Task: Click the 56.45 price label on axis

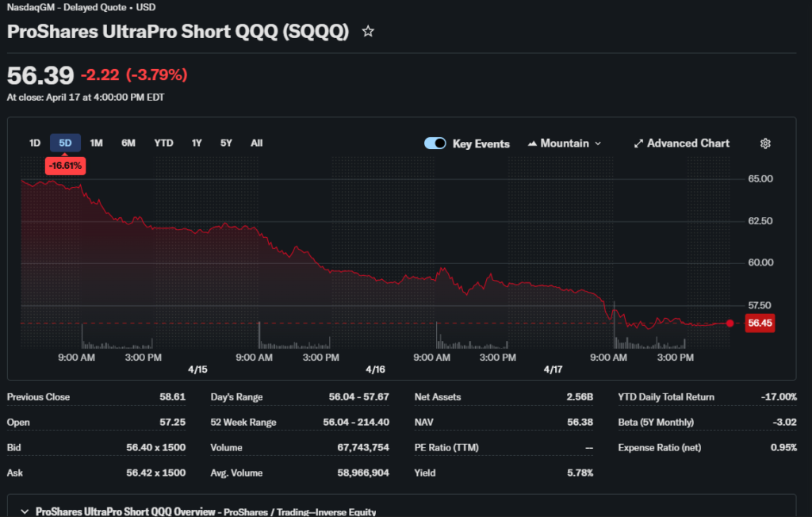Action: [x=760, y=323]
